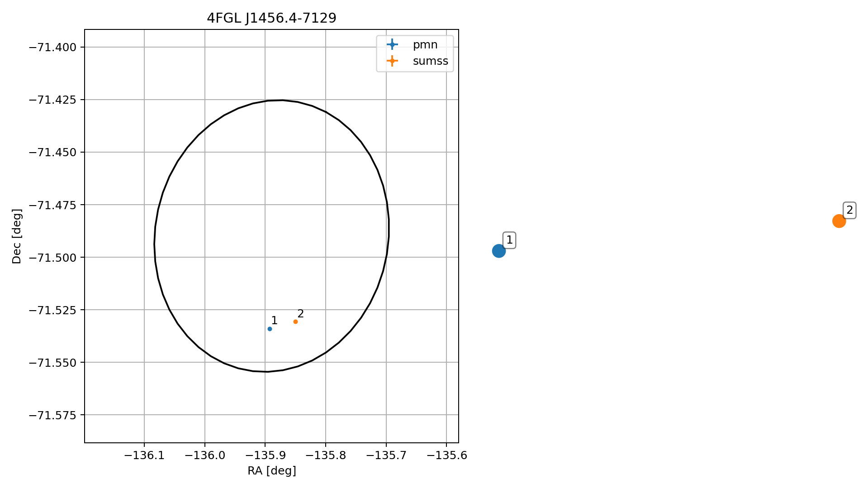868x489 pixels.
Task: Click the boxed label 2 on the right
Action: tap(849, 210)
